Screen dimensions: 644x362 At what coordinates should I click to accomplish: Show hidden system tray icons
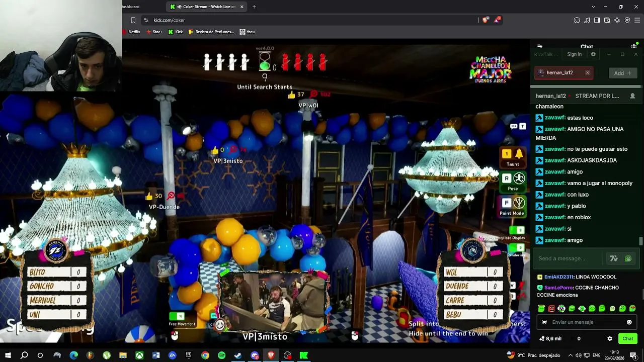pos(570,355)
